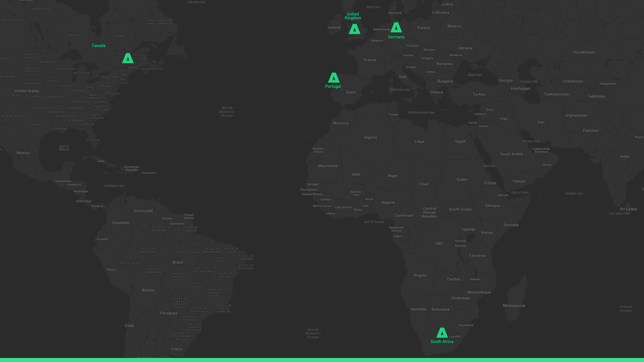Click the Saudi Arabia country label
Image resolution: width=644 pixels, height=362 pixels.
pyautogui.click(x=511, y=154)
